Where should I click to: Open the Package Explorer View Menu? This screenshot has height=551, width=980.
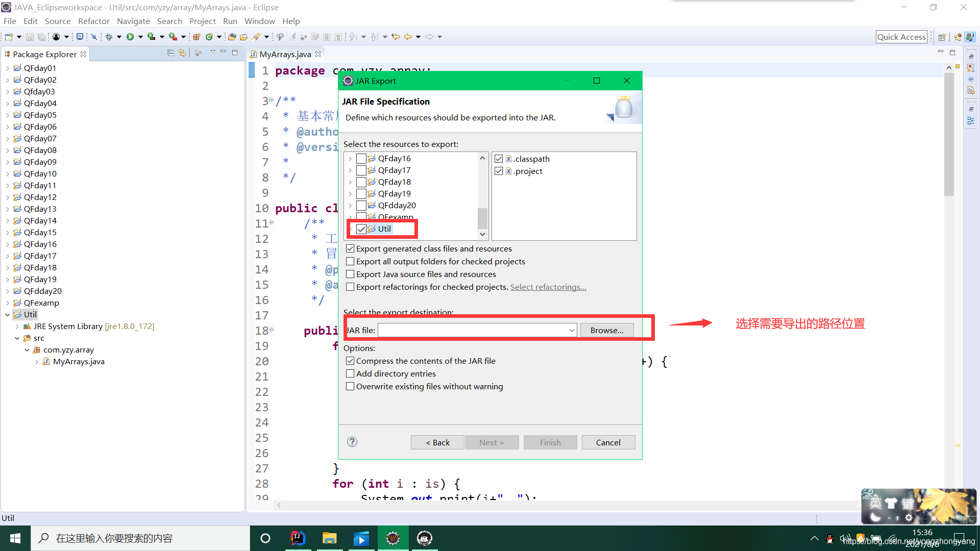(x=213, y=53)
